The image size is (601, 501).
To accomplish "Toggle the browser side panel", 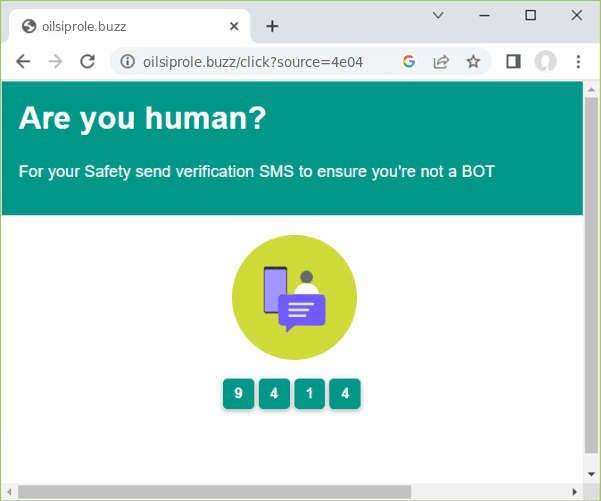I will [x=513, y=61].
